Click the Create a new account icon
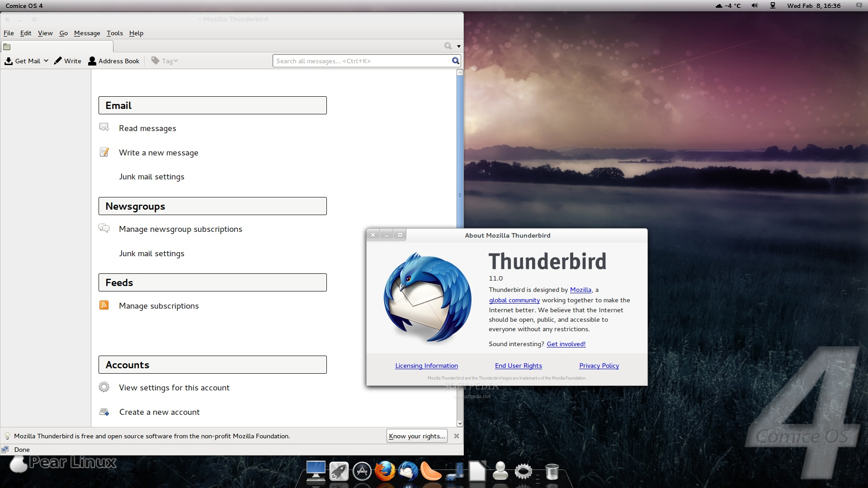 (104, 412)
